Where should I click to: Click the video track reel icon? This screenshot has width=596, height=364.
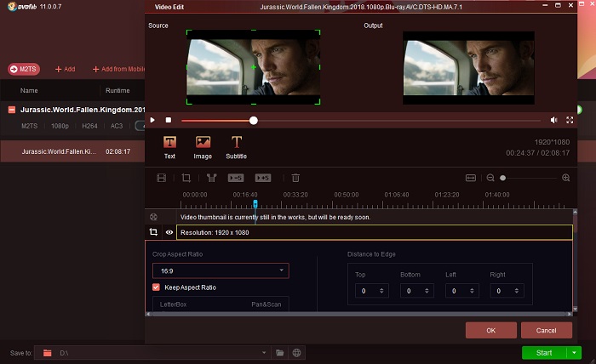click(x=153, y=217)
